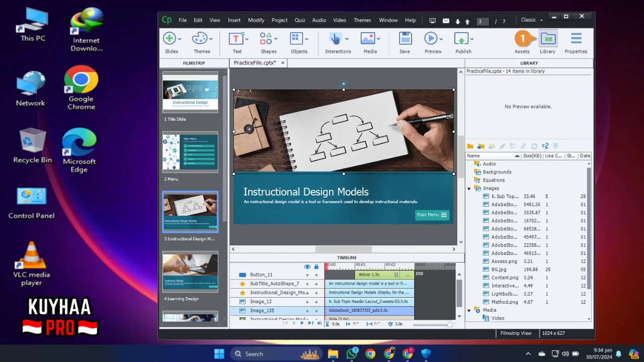Click the envelope icon in the title bar
This screenshot has height=362, width=644.
[446, 21]
